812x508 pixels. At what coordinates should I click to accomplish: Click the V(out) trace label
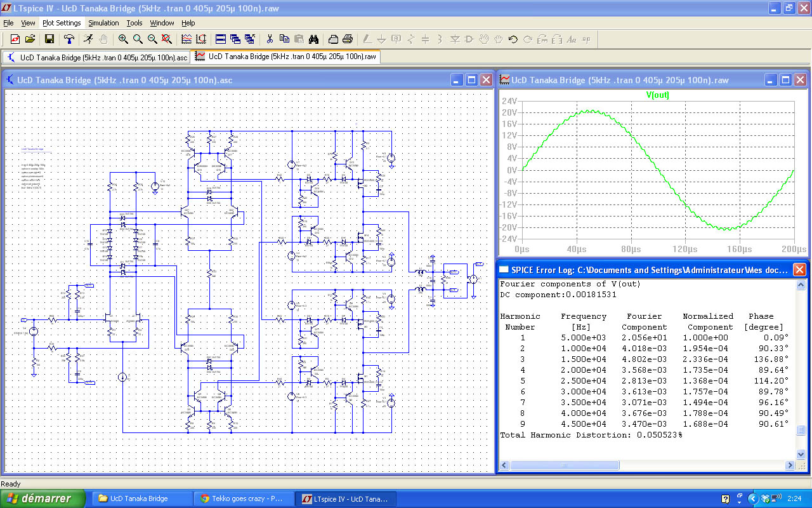click(x=657, y=95)
